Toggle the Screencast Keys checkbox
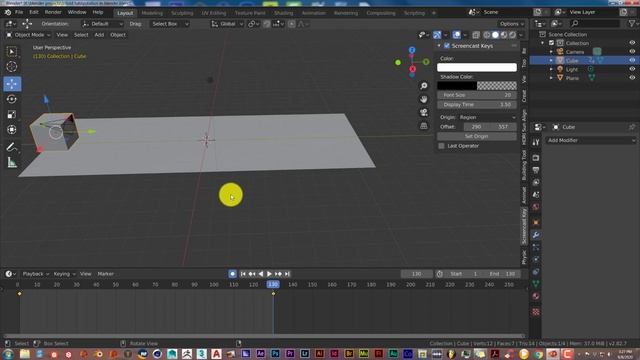The image size is (640, 360). (447, 46)
